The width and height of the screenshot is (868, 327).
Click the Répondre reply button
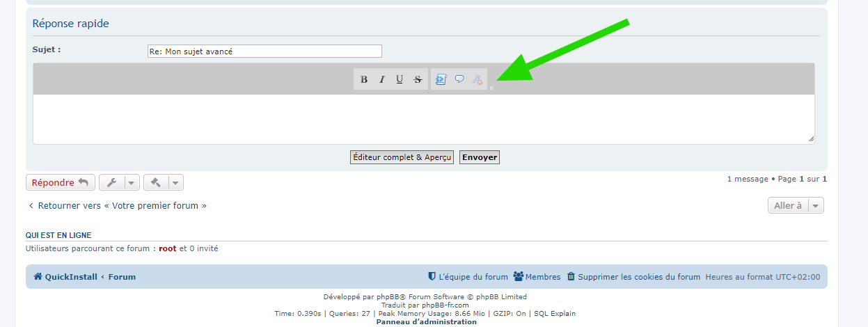click(x=60, y=182)
